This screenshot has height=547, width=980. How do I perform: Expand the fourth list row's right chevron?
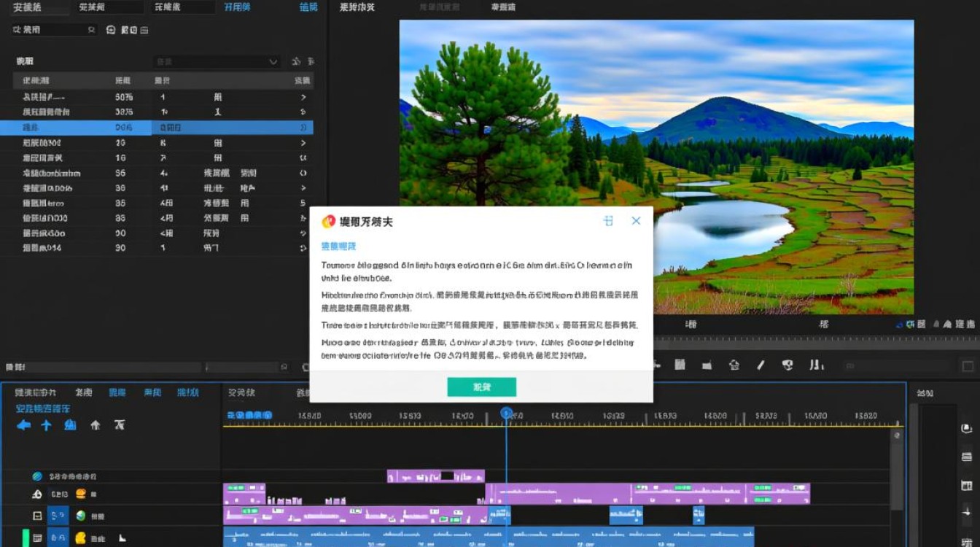(303, 143)
